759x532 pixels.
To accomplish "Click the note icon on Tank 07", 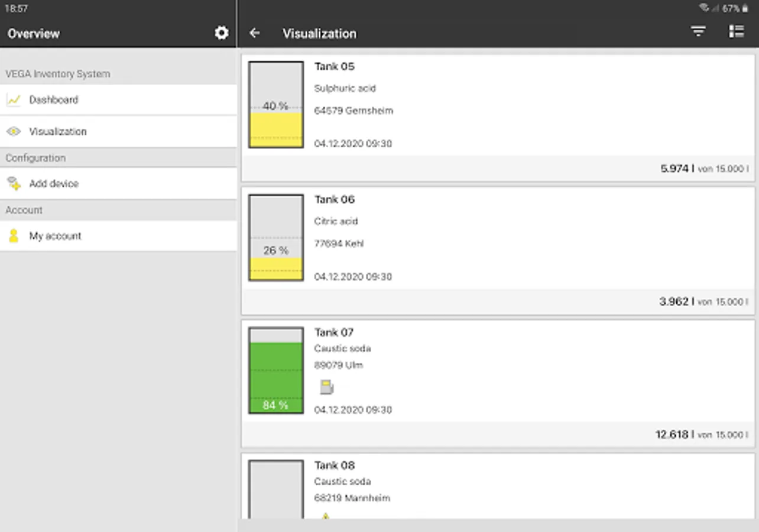I will 326,387.
